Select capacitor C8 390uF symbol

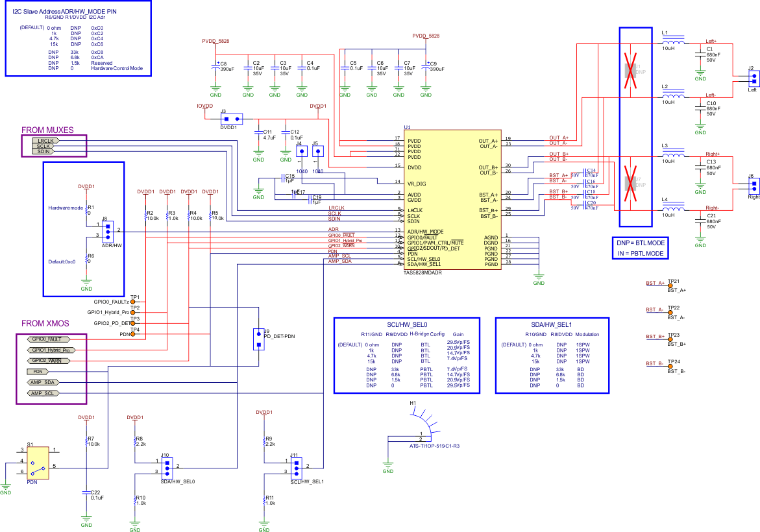click(215, 66)
